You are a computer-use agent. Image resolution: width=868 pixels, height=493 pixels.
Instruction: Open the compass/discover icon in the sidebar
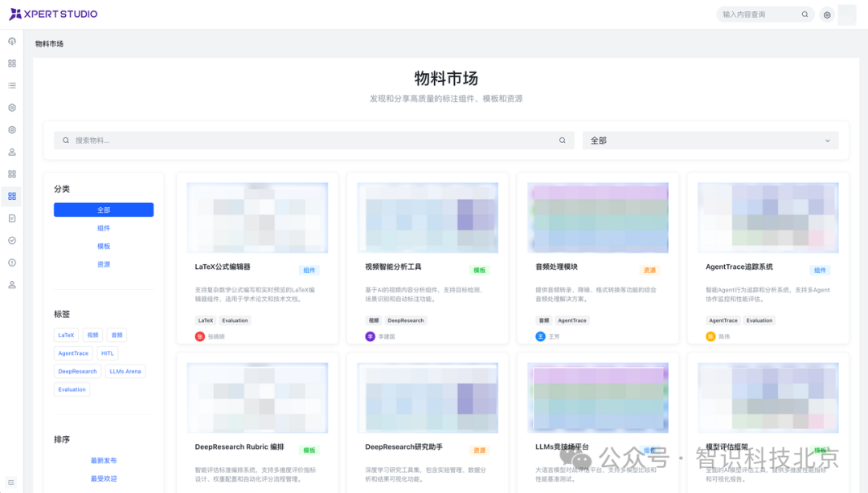[x=11, y=41]
